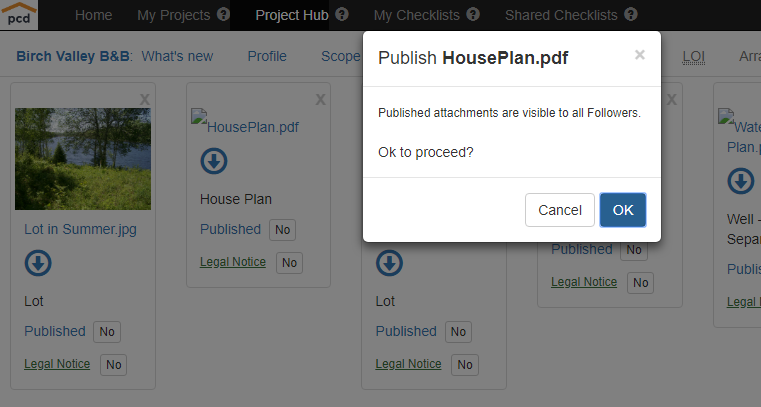Toggle Legal Notice No for Lot in Summer.jpg
Viewport: 761px width, 407px height.
click(114, 365)
